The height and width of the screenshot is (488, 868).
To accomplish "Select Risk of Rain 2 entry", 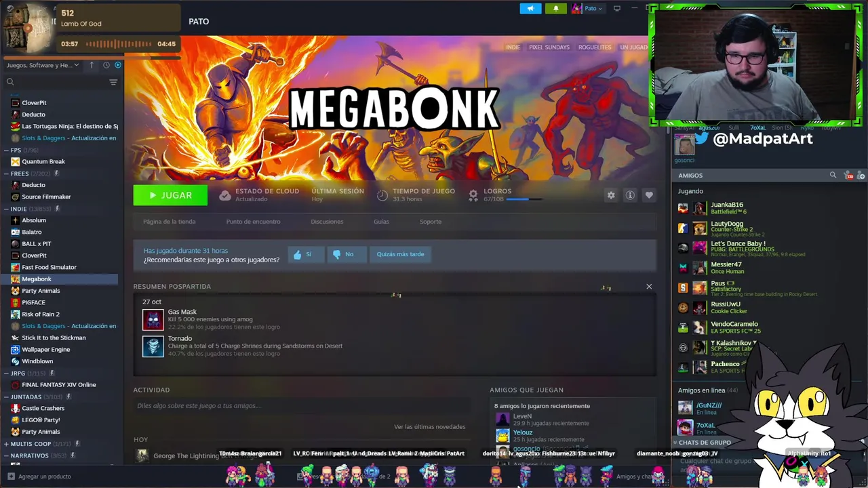I will [41, 314].
